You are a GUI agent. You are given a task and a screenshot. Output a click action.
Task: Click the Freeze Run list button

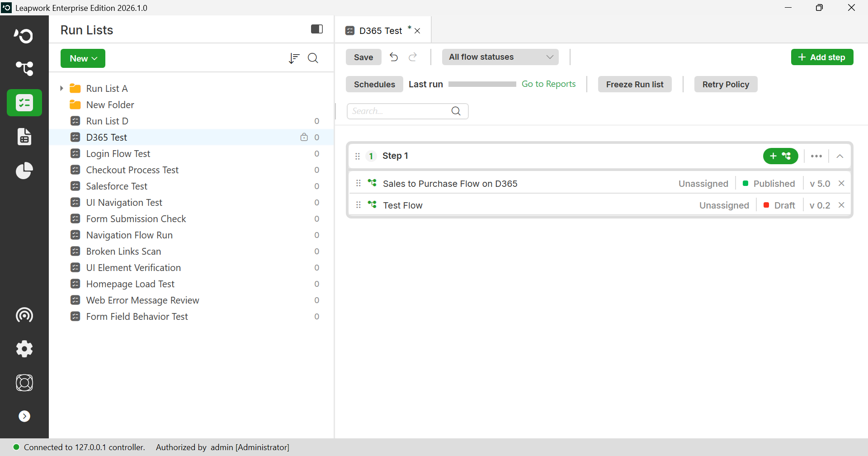pos(635,84)
